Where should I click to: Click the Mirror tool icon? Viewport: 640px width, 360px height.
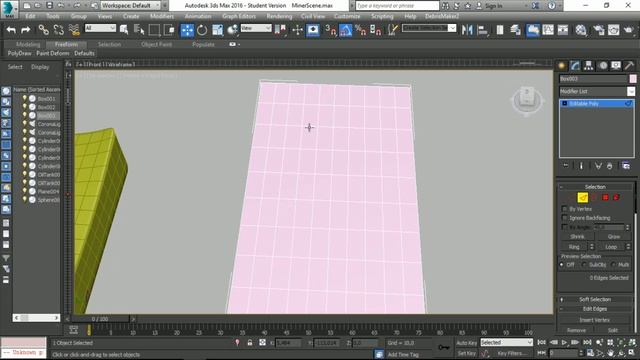coord(467,30)
